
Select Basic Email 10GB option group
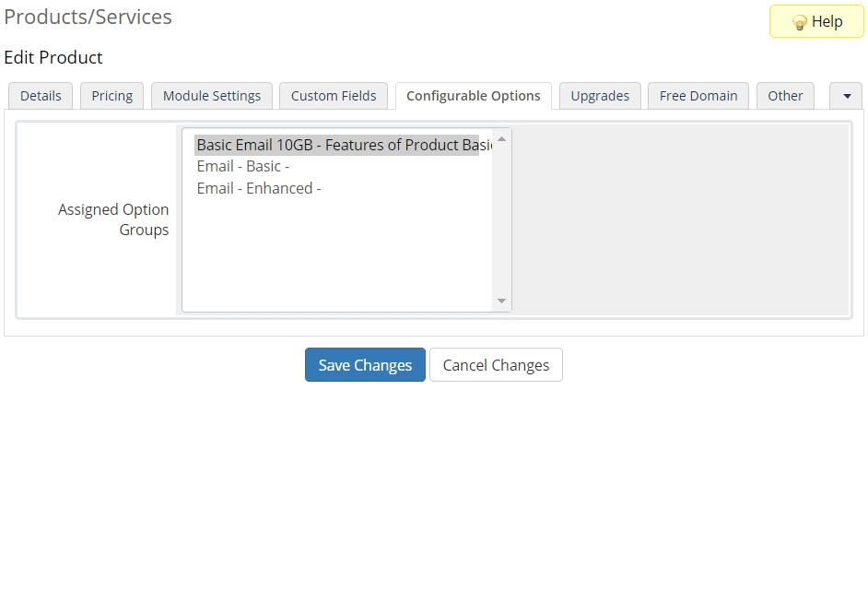pyautogui.click(x=336, y=145)
